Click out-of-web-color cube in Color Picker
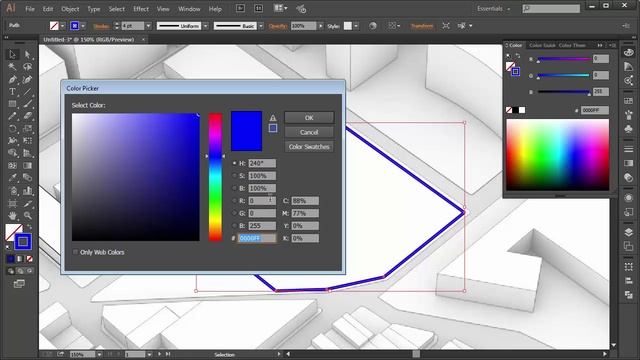The image size is (640, 360). point(273,128)
